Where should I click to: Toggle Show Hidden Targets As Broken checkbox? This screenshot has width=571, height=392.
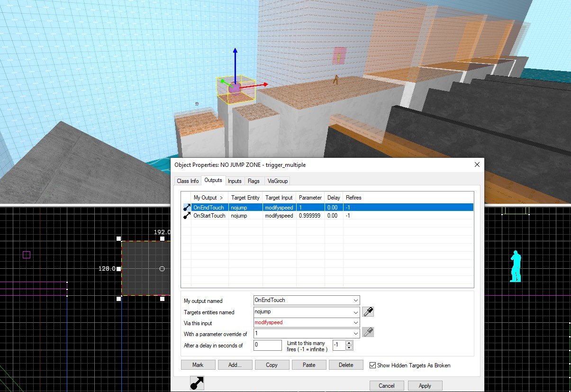click(x=372, y=365)
